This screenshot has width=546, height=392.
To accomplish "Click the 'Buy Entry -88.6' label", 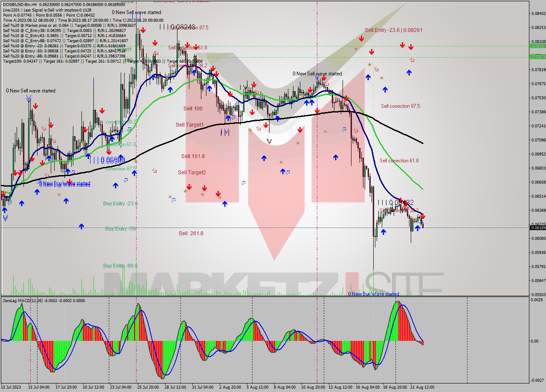I will tap(120, 265).
